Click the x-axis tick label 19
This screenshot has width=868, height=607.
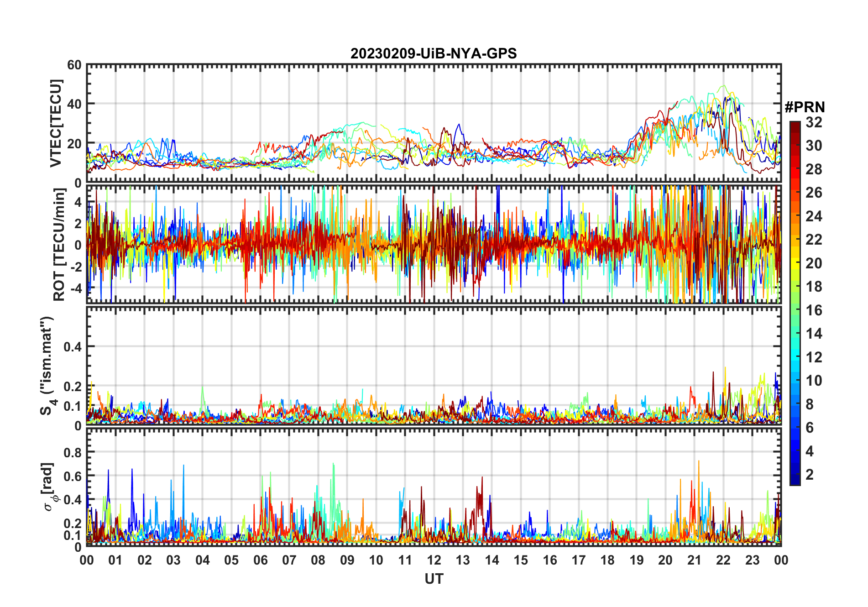pyautogui.click(x=637, y=560)
